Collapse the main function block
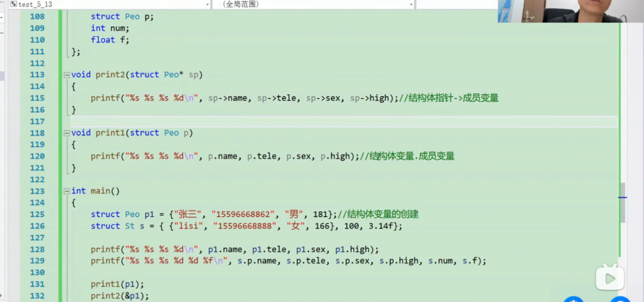 [67, 191]
